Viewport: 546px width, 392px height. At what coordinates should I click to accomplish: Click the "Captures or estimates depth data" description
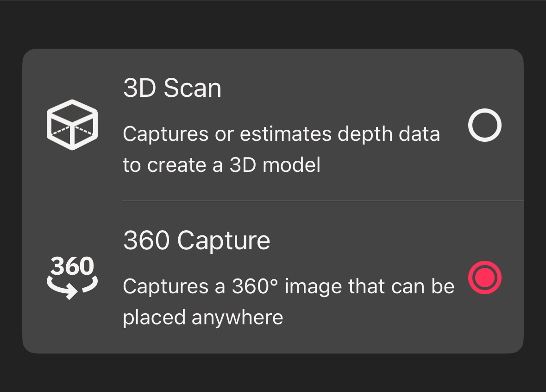(281, 134)
